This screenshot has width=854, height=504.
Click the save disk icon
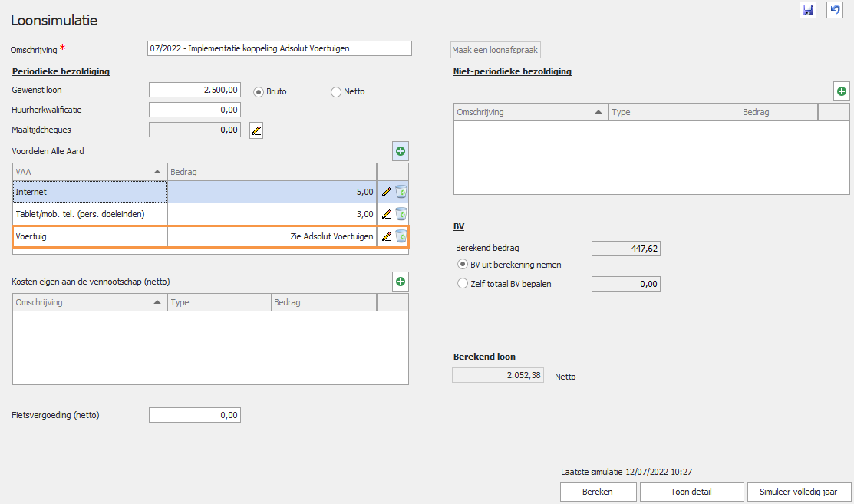coord(807,10)
